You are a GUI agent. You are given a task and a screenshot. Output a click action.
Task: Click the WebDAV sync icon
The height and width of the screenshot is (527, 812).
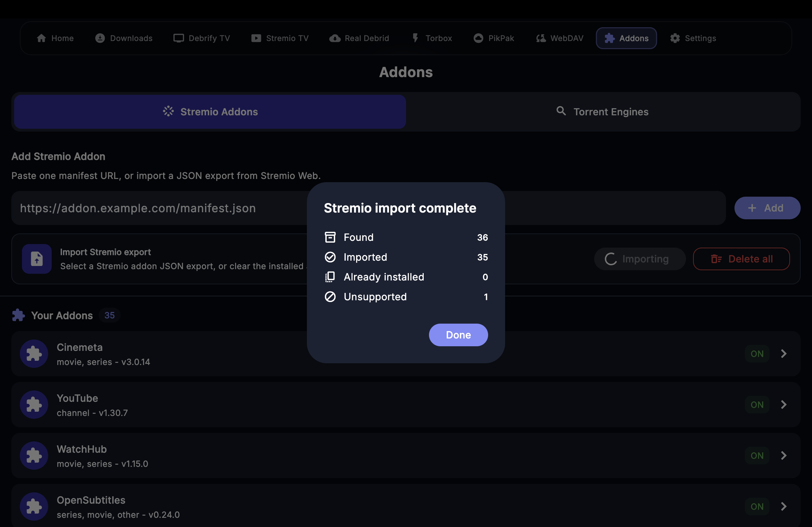tap(541, 38)
